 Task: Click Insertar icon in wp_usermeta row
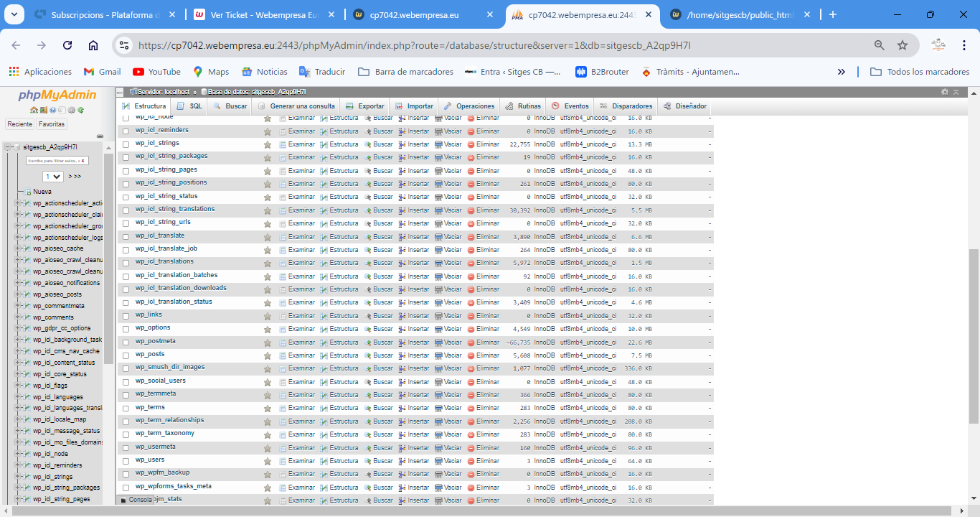402,447
